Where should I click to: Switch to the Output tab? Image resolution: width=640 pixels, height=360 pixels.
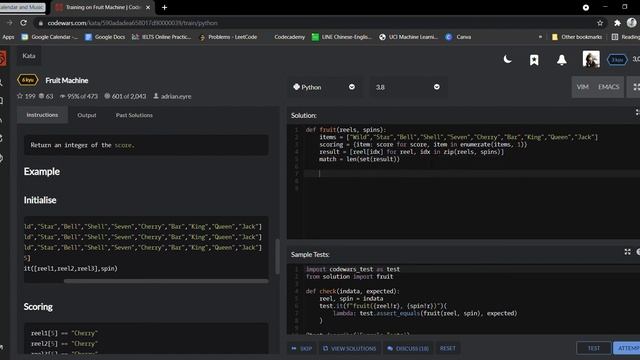[87, 115]
